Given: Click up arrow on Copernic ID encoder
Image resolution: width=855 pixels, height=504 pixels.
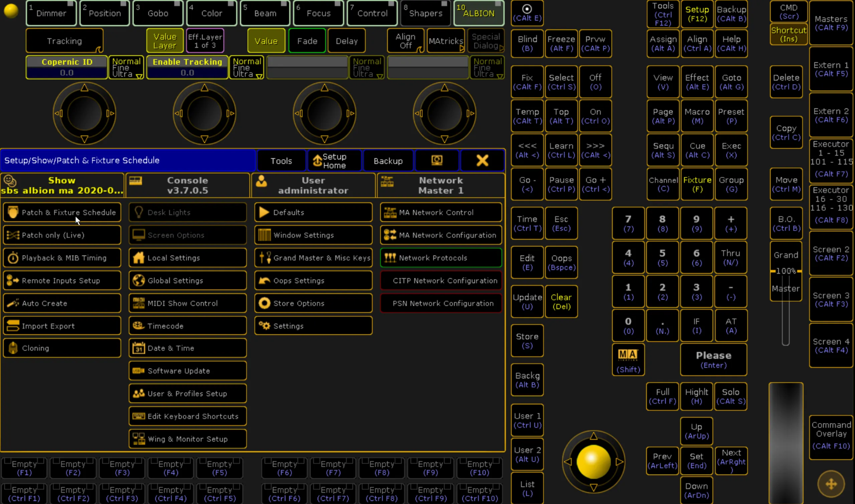Looking at the screenshot, I should 84,88.
